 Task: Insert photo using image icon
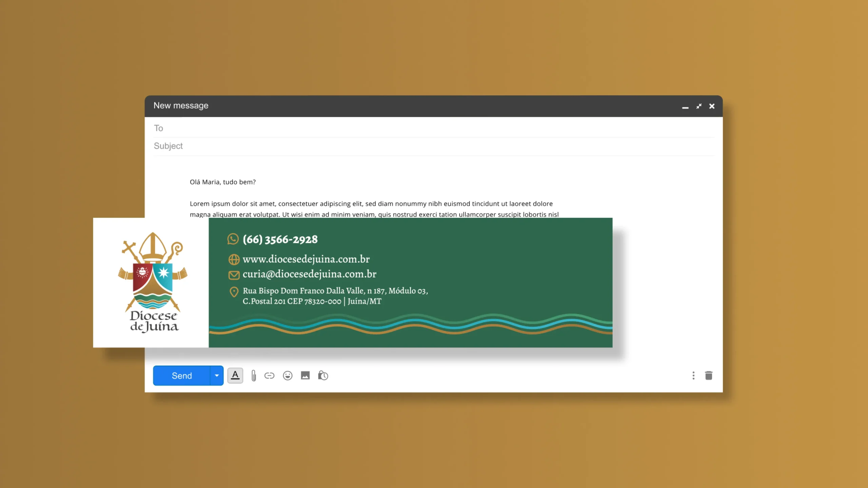tap(305, 375)
